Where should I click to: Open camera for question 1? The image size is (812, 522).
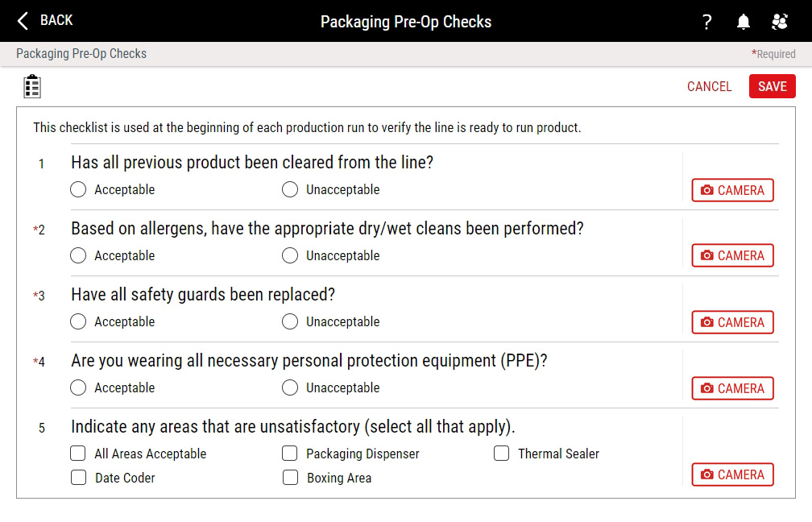click(732, 190)
